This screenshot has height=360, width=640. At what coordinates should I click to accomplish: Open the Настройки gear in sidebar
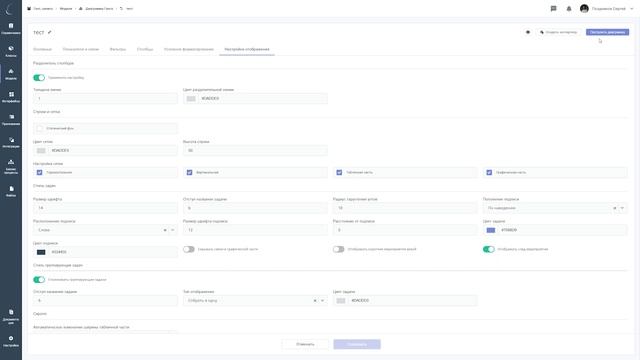(11, 341)
